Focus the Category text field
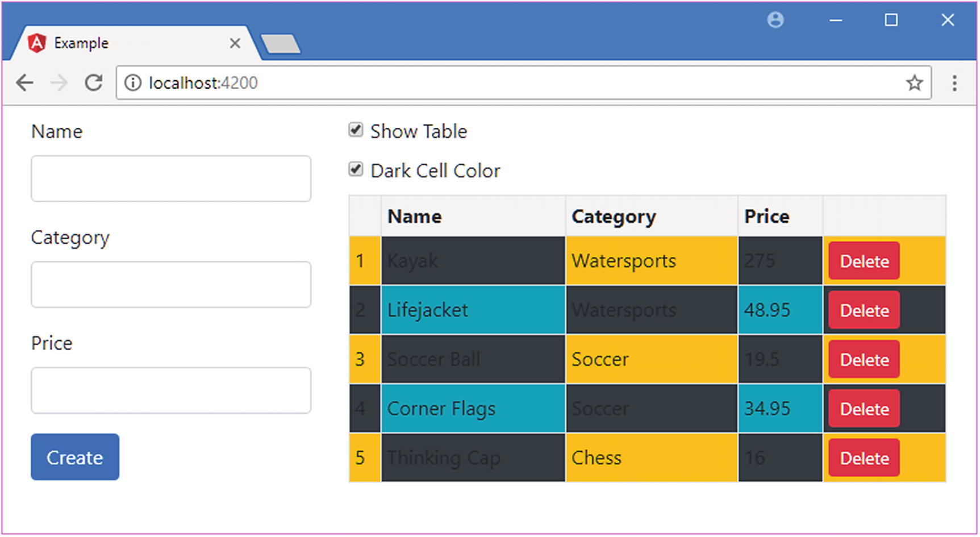The width and height of the screenshot is (980, 537). 171,285
